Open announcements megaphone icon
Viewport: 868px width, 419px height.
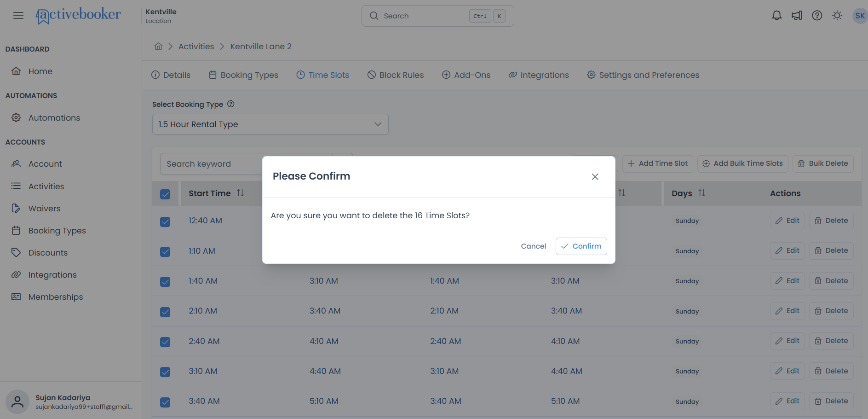797,16
